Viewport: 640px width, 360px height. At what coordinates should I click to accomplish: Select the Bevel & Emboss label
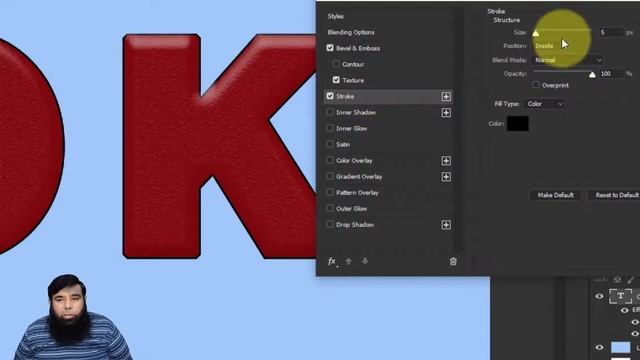click(358, 48)
